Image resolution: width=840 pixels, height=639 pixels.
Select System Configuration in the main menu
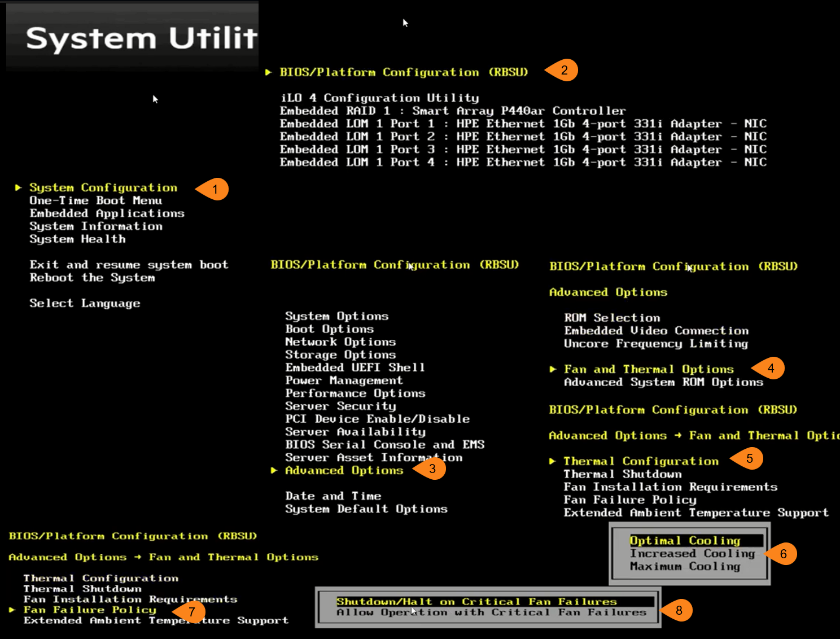[x=103, y=187]
